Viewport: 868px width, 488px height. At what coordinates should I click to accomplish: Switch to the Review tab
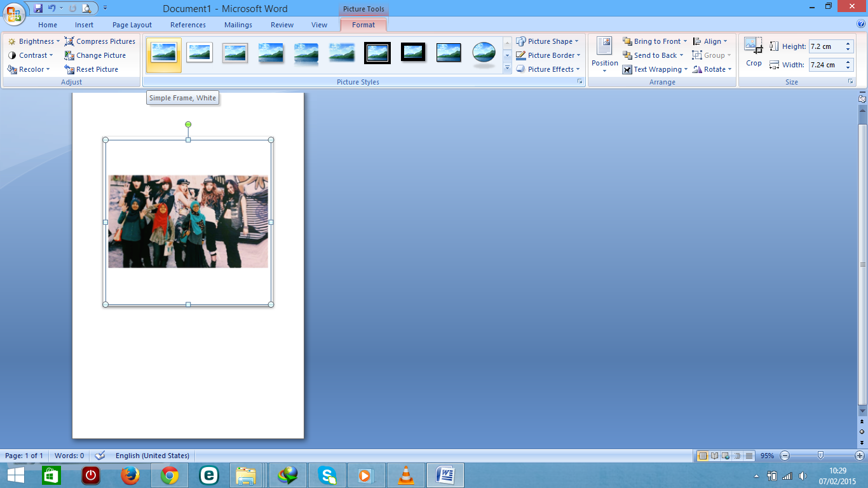click(x=282, y=25)
